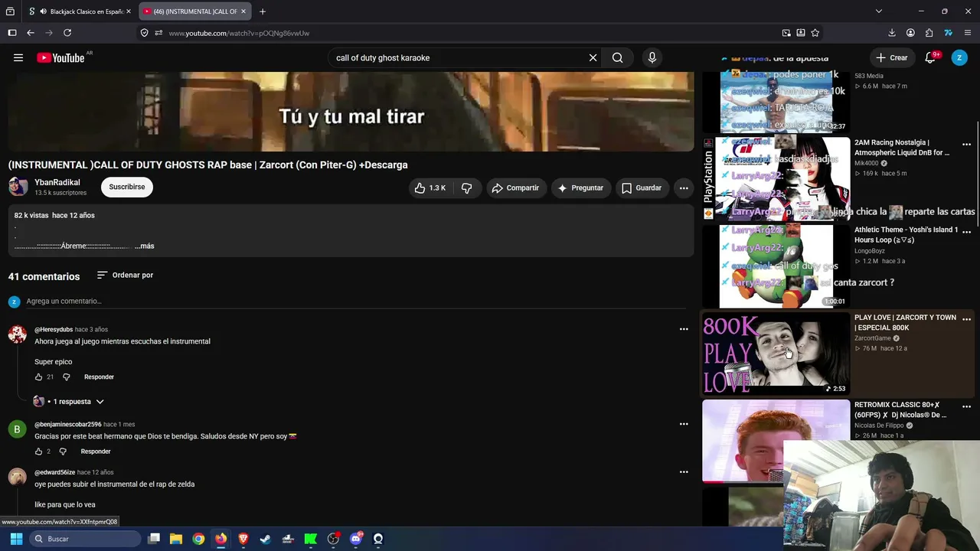Viewport: 980px width, 551px height.
Task: Open the account avatar menu
Action: click(959, 57)
